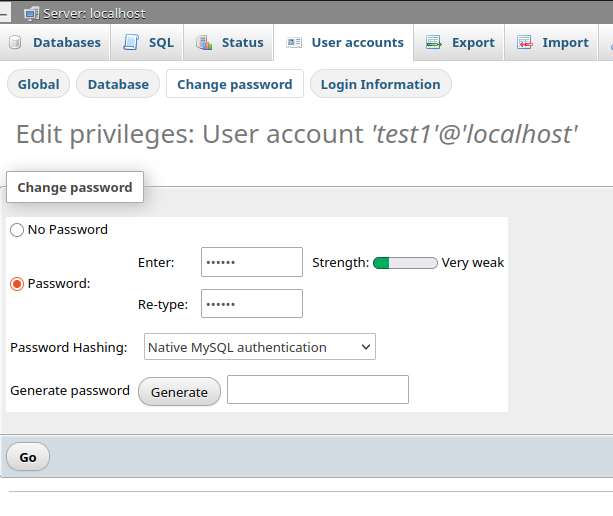
Task: Open the Password Hashing dropdown
Action: tap(260, 347)
